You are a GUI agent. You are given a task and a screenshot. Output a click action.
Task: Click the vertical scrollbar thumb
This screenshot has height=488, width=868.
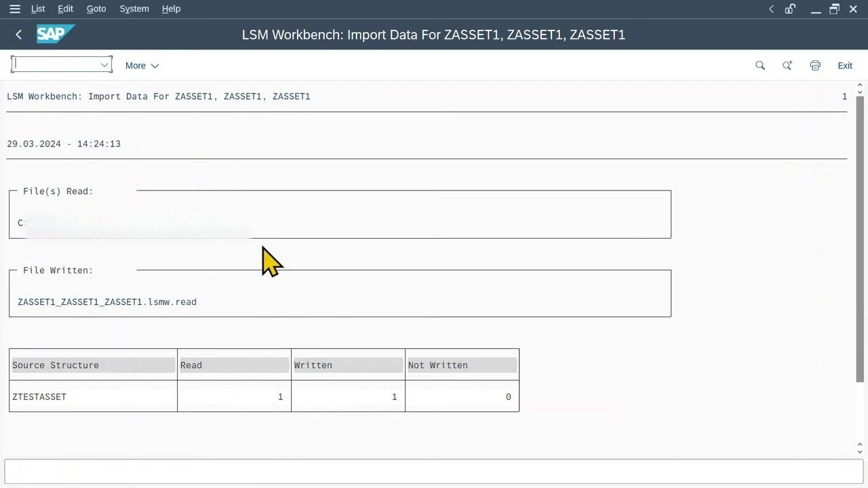[x=860, y=239]
